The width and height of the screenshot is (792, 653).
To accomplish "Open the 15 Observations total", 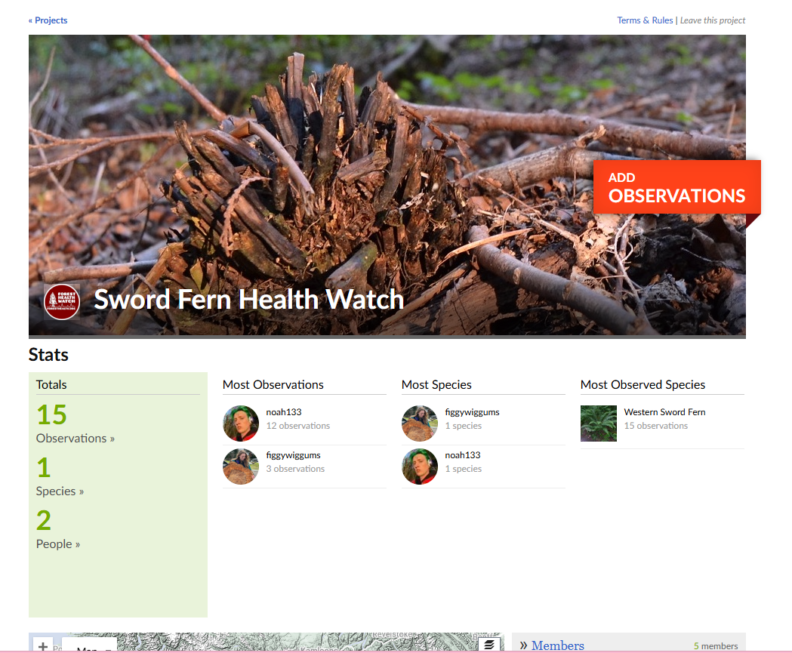I will pos(52,415).
